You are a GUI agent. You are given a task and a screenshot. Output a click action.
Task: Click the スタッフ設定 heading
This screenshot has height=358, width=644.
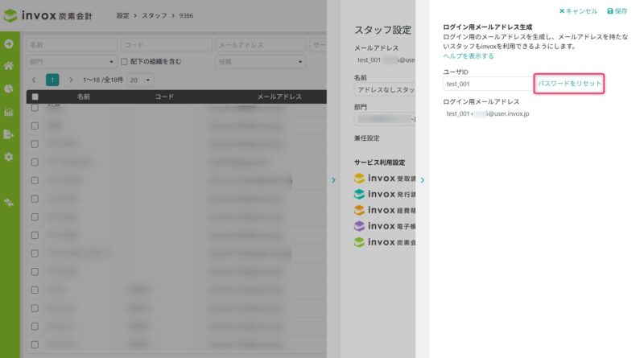tap(383, 30)
